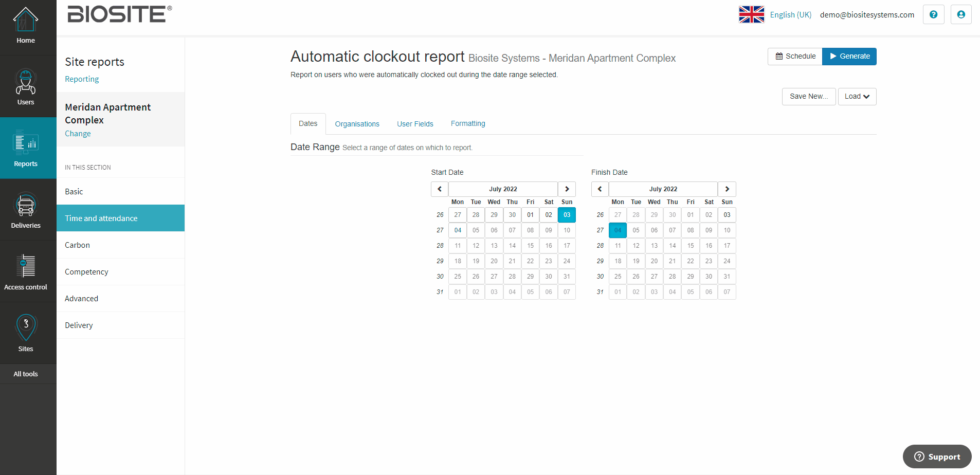Switch to the Formatting tab

tap(468, 124)
